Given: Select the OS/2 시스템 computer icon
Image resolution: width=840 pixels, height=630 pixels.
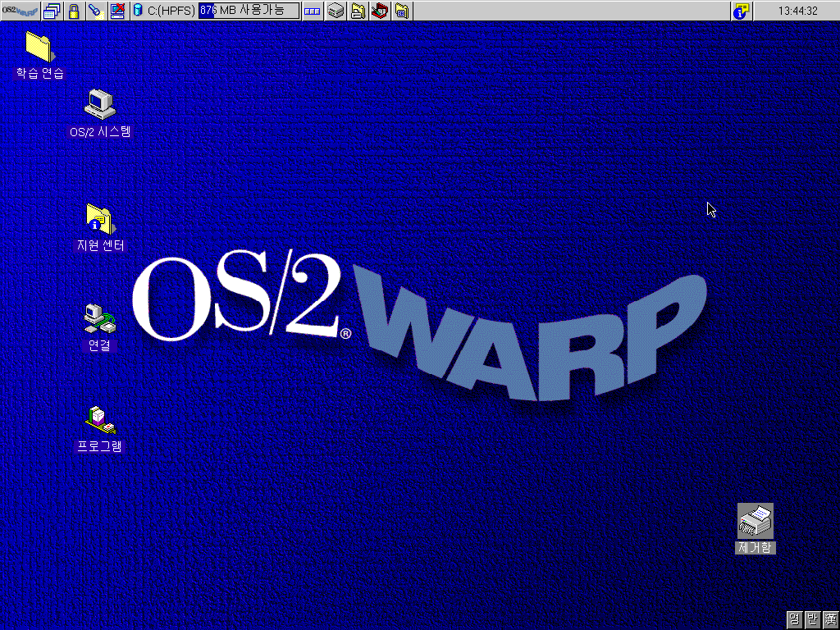Looking at the screenshot, I should click(x=99, y=104).
